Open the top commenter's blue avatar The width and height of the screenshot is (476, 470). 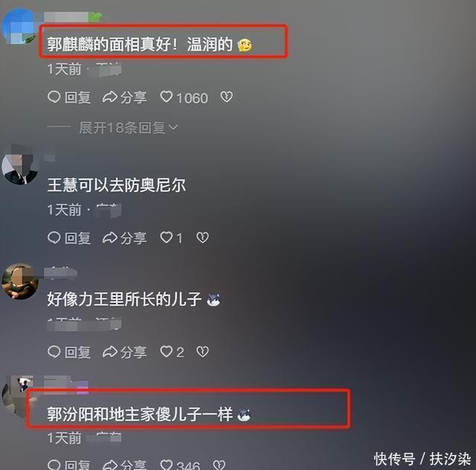click(20, 26)
